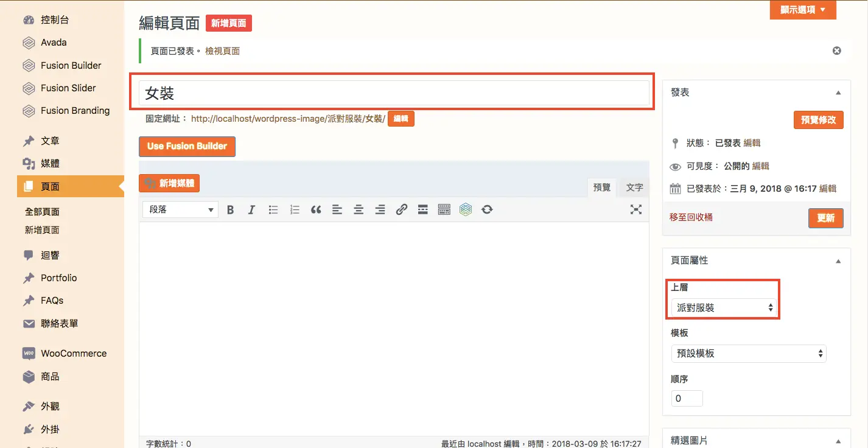The height and width of the screenshot is (448, 868).
Task: Open Fusion shortcode generator icon
Action: click(x=466, y=209)
